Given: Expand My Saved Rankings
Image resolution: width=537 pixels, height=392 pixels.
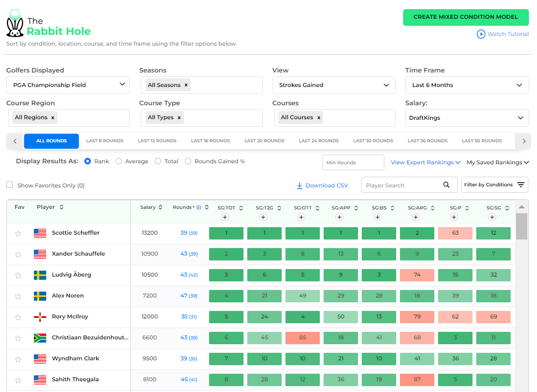Looking at the screenshot, I should click(x=498, y=163).
